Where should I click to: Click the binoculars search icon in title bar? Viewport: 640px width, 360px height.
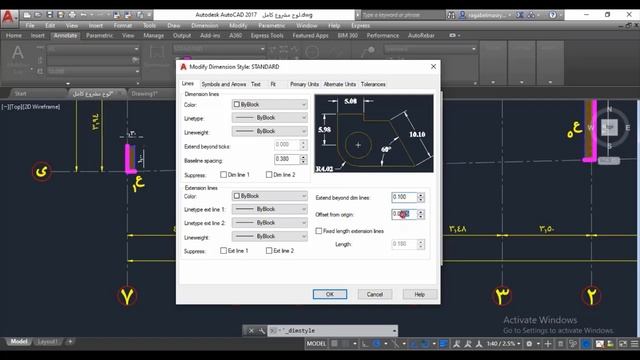[451, 15]
